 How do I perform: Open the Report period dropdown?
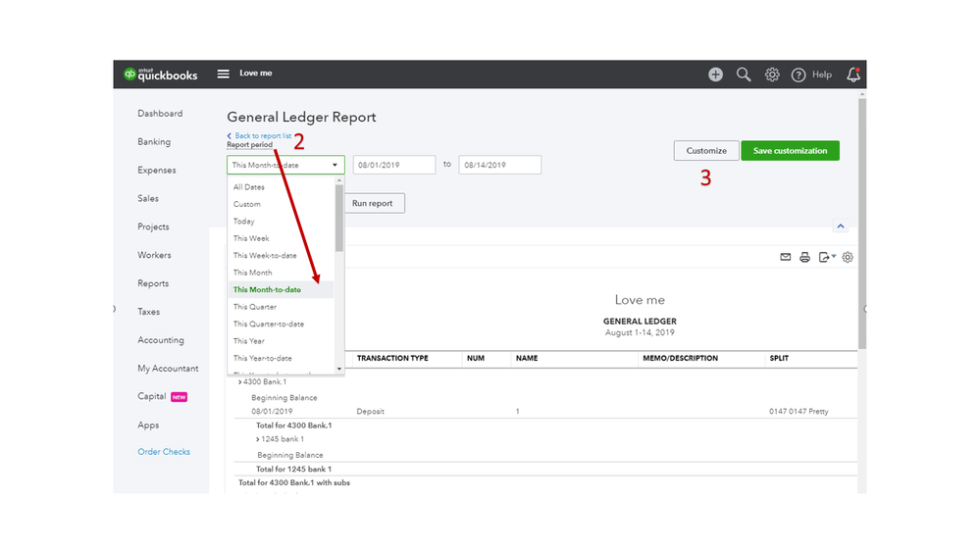pos(285,165)
